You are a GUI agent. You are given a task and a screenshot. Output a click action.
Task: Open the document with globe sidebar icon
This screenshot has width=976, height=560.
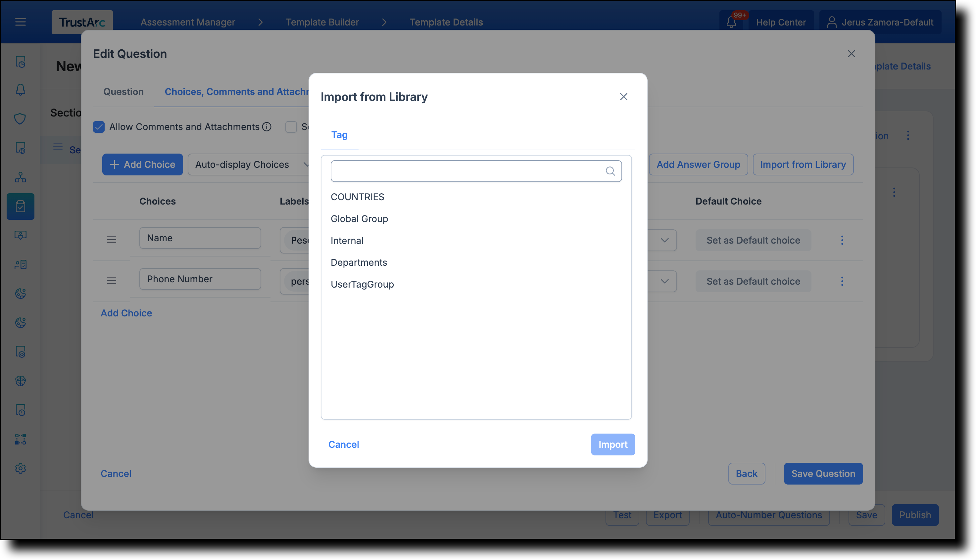tap(21, 148)
